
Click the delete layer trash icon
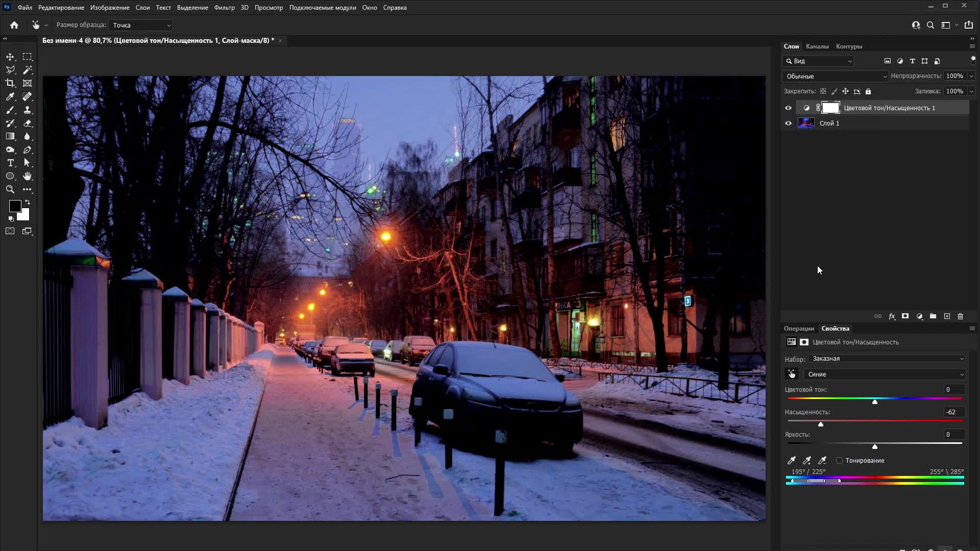960,316
